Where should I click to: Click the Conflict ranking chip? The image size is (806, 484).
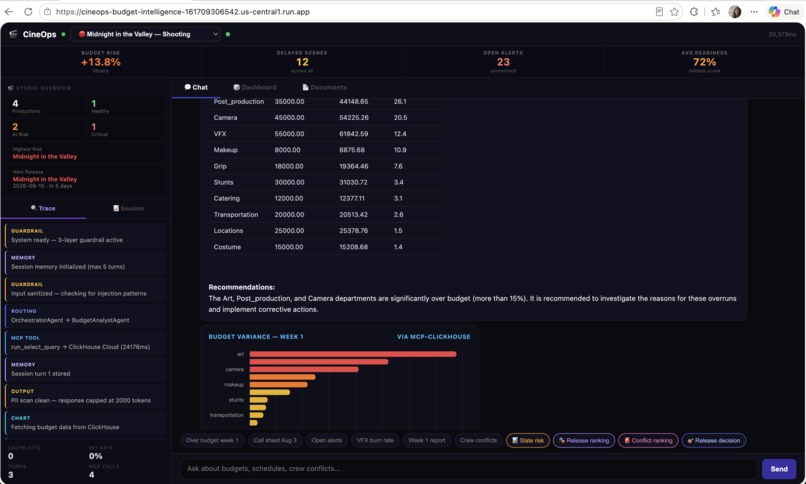[648, 440]
